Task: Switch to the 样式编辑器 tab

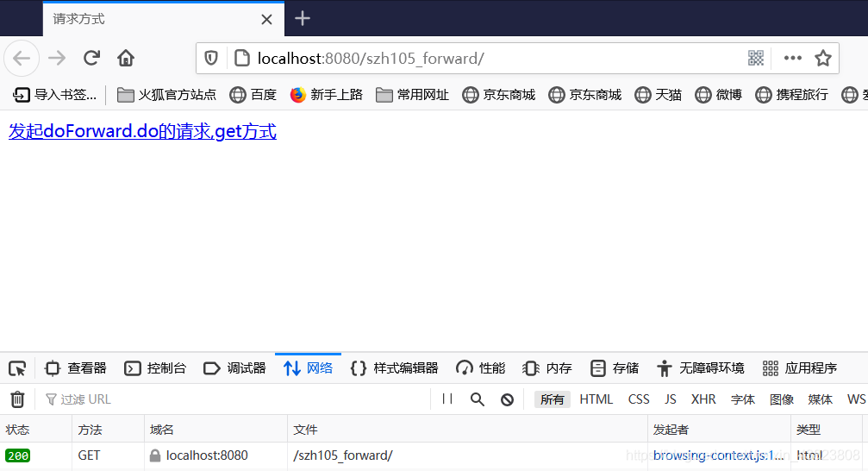Action: [394, 368]
